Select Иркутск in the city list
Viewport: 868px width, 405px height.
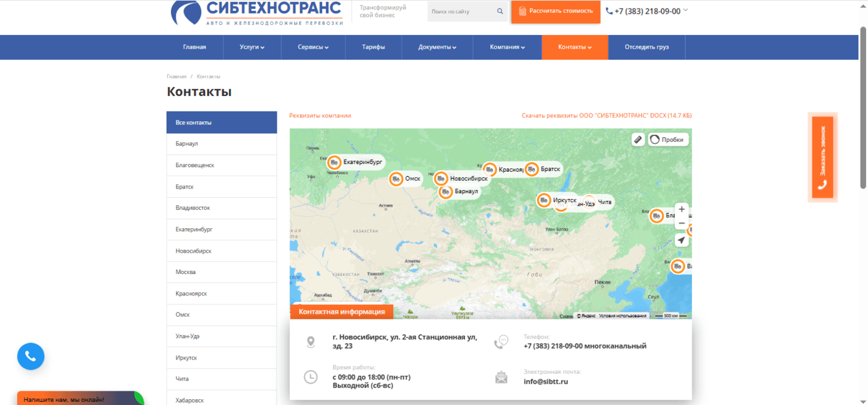click(x=222, y=358)
